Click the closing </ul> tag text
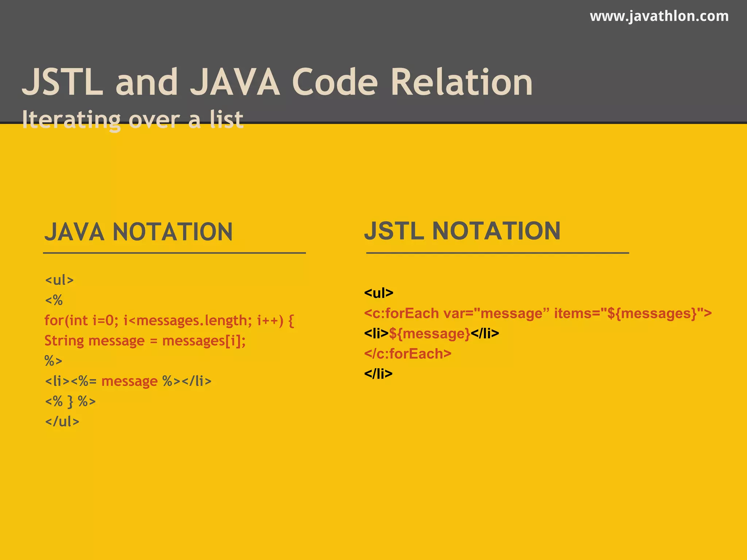The height and width of the screenshot is (560, 747). (x=62, y=421)
